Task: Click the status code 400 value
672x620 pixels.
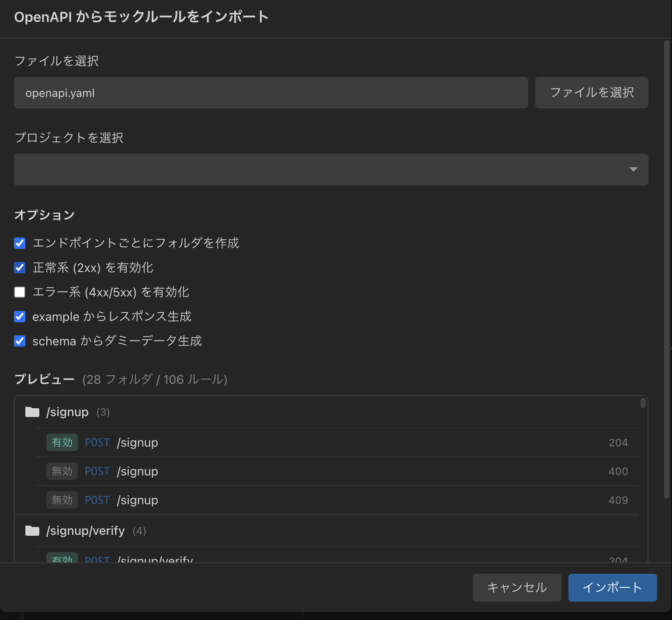Action: point(618,472)
